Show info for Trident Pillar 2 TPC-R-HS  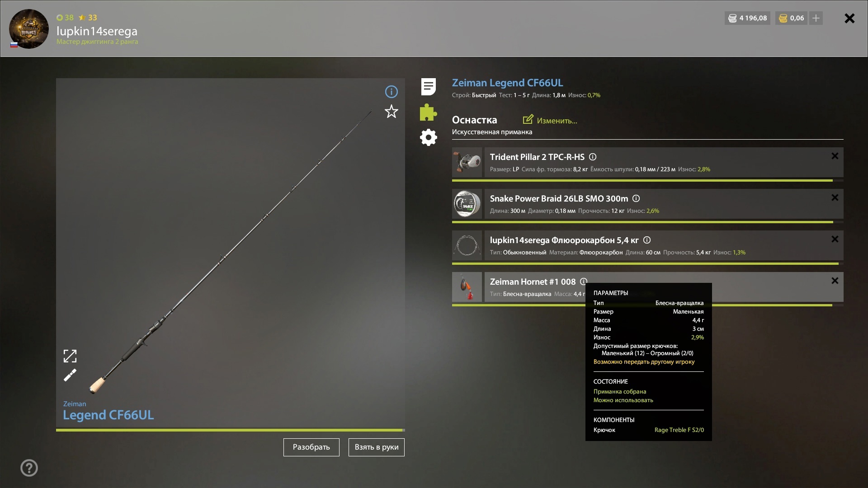[x=593, y=157]
